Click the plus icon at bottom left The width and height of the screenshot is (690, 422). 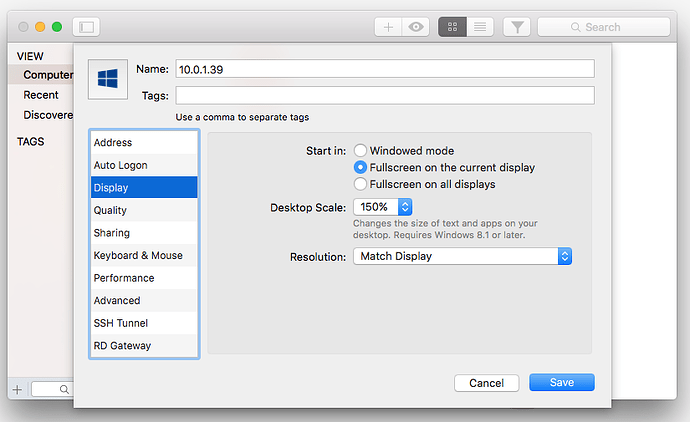click(x=16, y=389)
